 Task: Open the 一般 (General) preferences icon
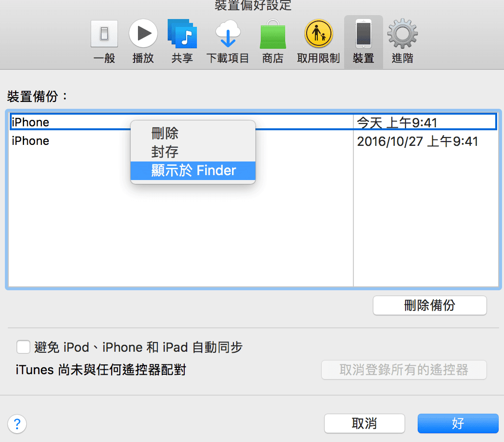pos(104,34)
